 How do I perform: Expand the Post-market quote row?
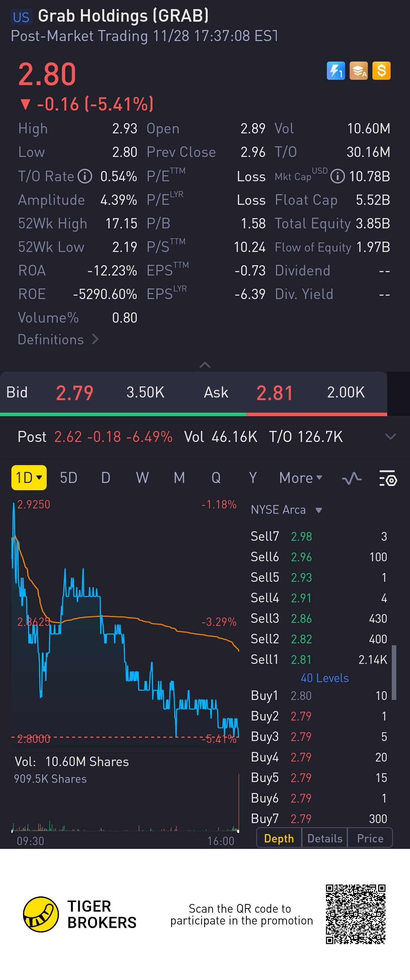coord(391,436)
